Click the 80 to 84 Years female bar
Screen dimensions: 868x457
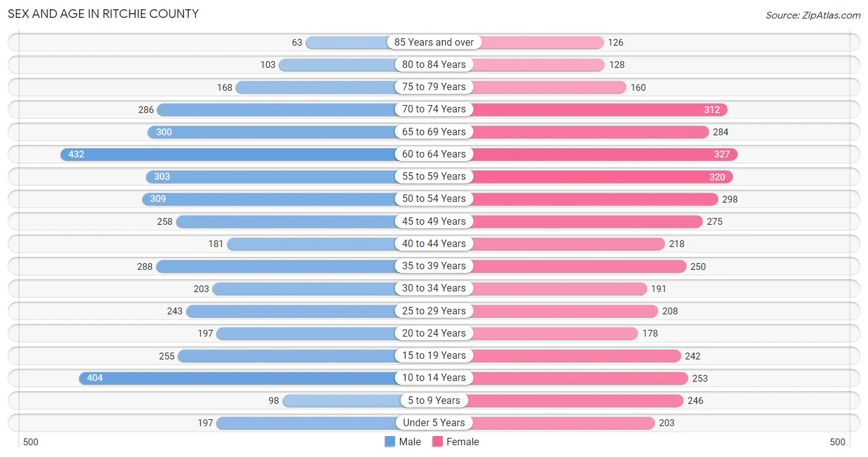point(538,65)
